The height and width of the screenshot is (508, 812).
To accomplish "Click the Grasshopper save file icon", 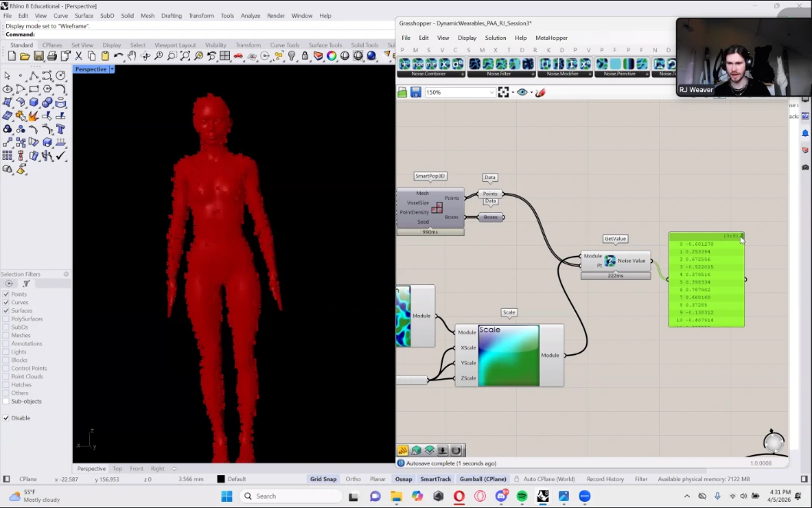I will pyautogui.click(x=415, y=92).
